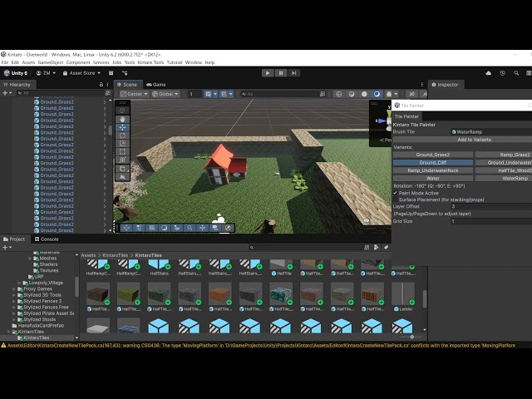Select the HanafudaCardPrefab folder
Viewport: 532px width, 399px height.
(x=41, y=325)
